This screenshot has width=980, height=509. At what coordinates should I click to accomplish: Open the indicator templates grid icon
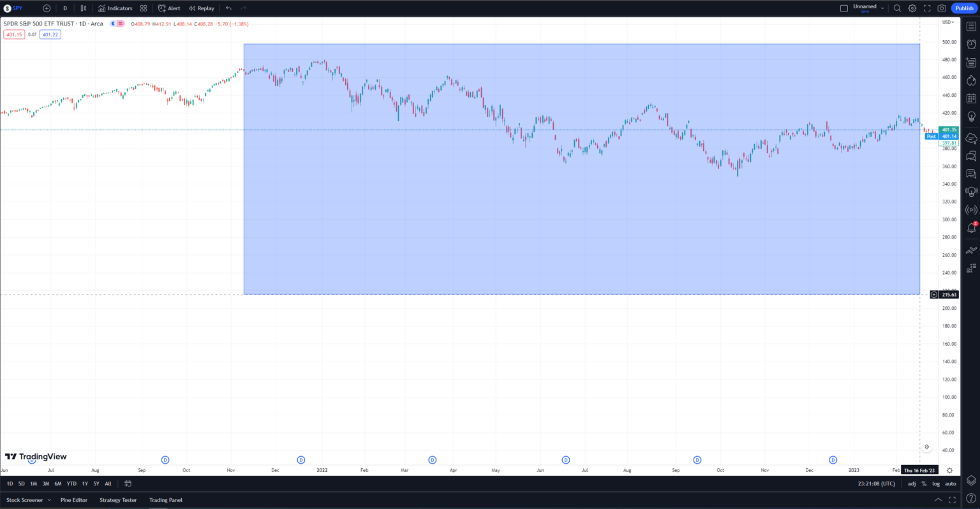click(x=143, y=8)
